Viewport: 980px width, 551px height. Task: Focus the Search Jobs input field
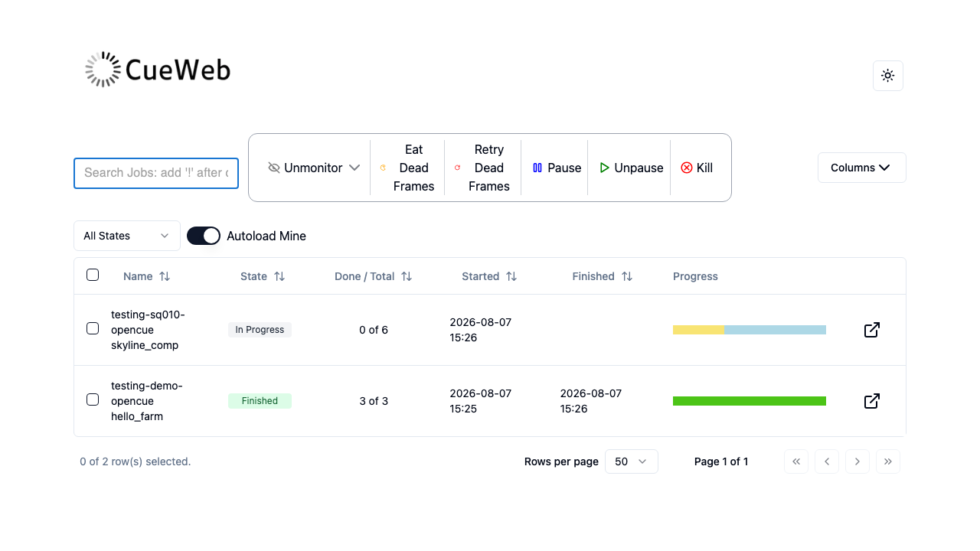156,173
